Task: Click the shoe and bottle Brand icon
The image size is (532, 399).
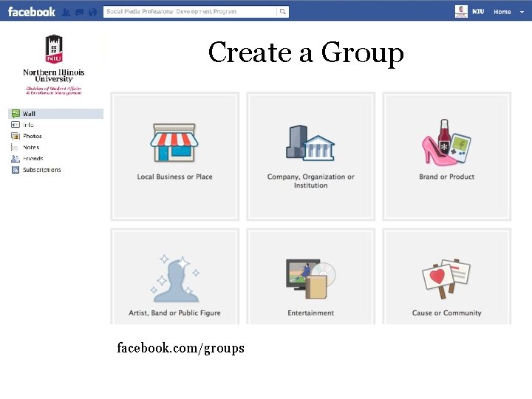Action: (446, 143)
